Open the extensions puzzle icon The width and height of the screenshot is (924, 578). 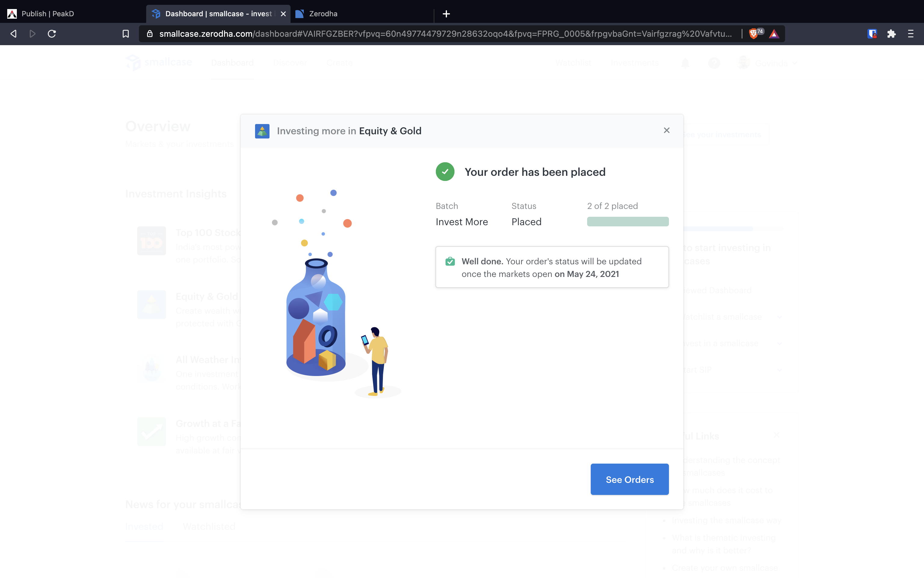pyautogui.click(x=892, y=34)
